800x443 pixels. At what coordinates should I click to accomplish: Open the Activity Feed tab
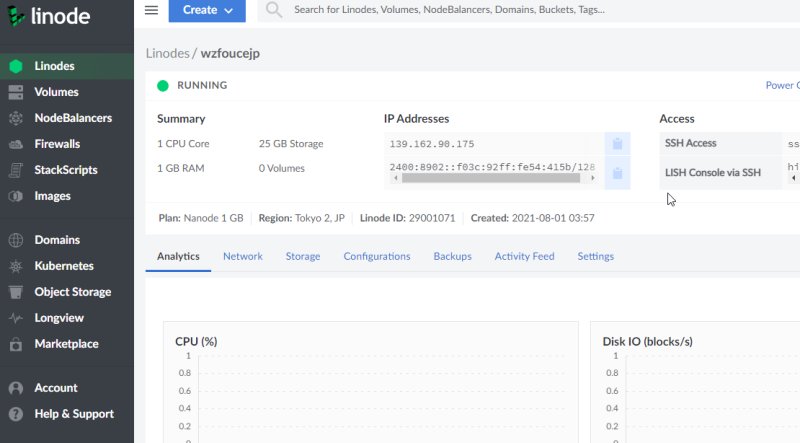[x=524, y=256]
